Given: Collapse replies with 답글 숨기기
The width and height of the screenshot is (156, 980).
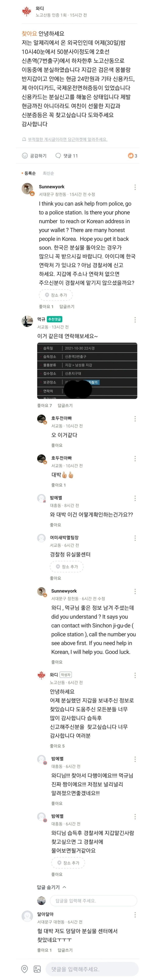Looking at the screenshot, I should point(51,887).
